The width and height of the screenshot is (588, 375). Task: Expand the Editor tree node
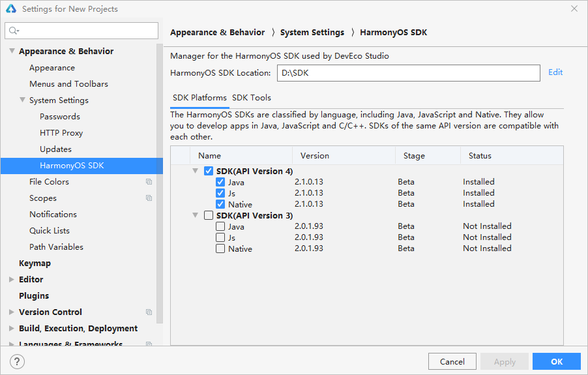pos(12,279)
